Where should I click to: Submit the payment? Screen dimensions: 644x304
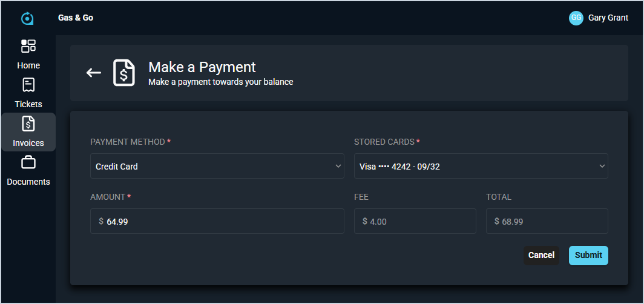(x=588, y=255)
